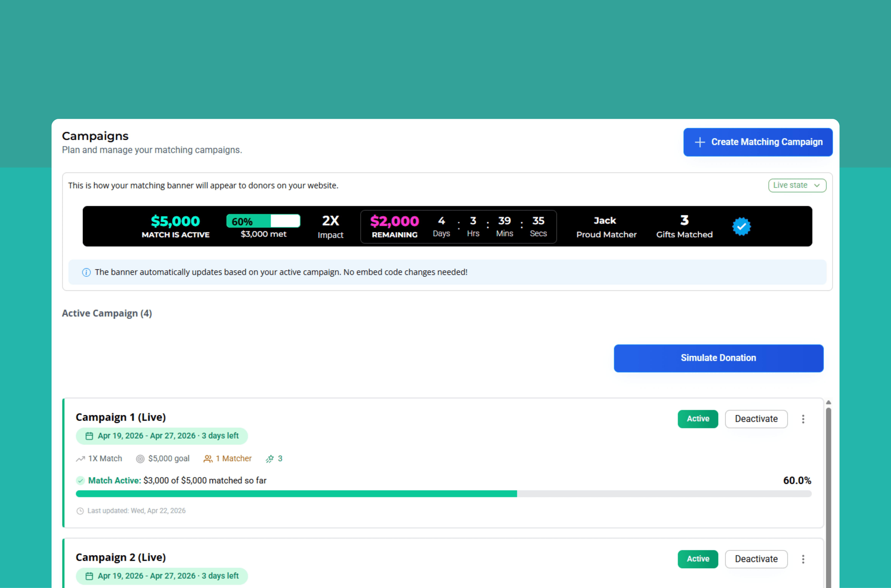
Task: Click calendar icon in Campaign 1 date pill
Action: click(89, 436)
